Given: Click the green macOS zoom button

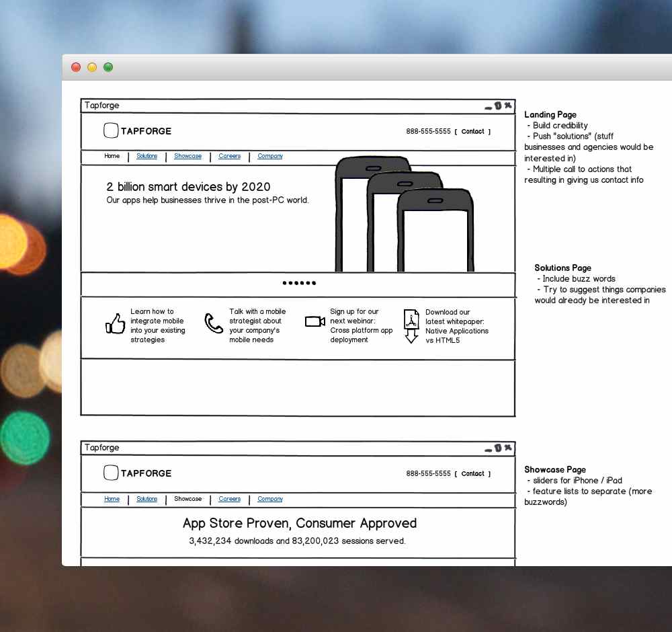Looking at the screenshot, I should click(x=108, y=67).
